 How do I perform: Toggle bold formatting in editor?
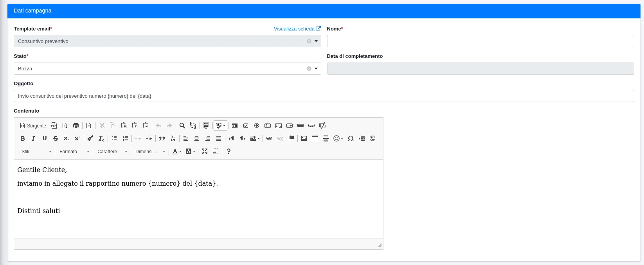point(23,138)
